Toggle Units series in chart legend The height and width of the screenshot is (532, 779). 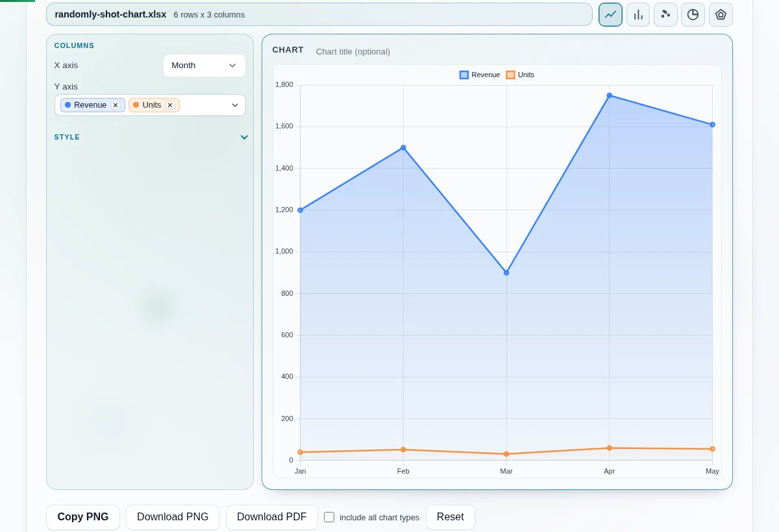(x=520, y=75)
